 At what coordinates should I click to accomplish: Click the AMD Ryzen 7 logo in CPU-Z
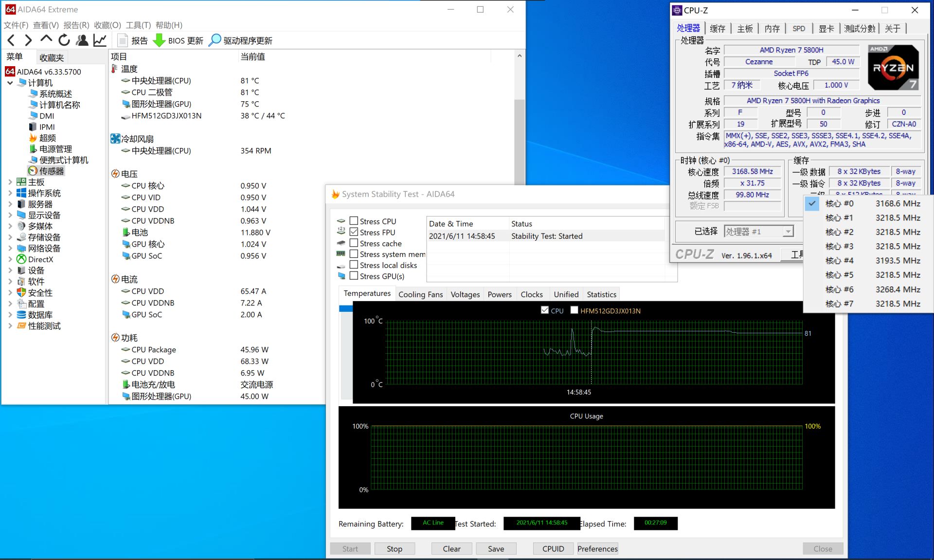(894, 67)
